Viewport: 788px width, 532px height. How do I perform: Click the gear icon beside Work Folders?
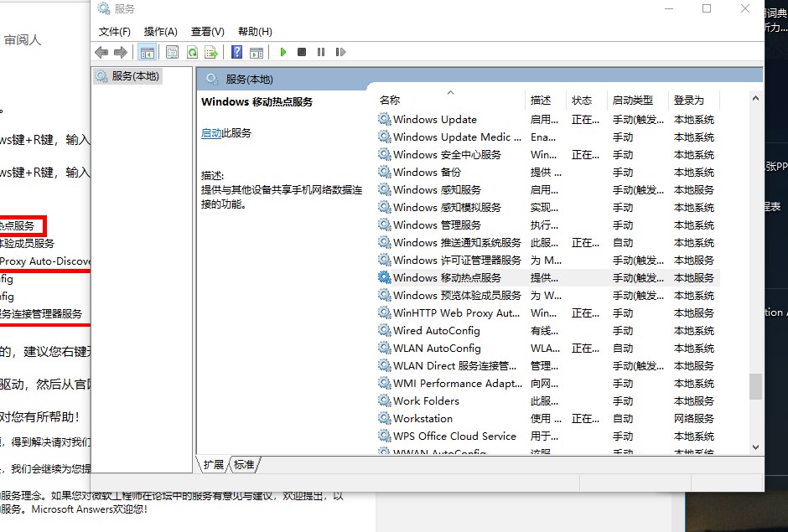pos(385,400)
